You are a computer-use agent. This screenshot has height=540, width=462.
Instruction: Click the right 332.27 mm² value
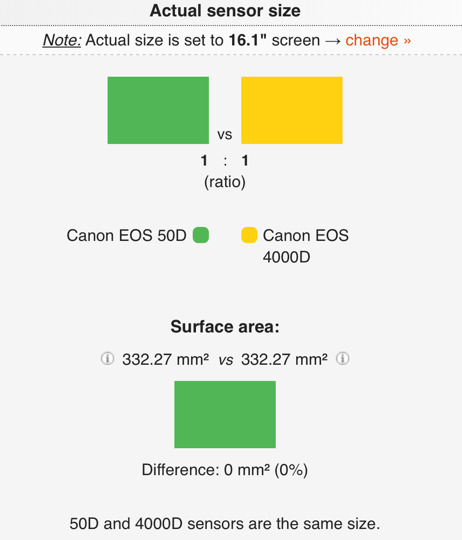tap(284, 360)
